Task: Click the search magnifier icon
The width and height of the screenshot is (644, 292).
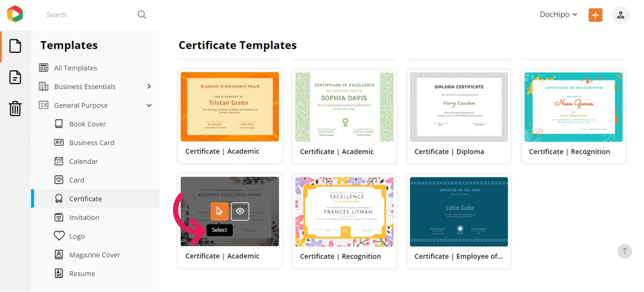Action: point(142,15)
